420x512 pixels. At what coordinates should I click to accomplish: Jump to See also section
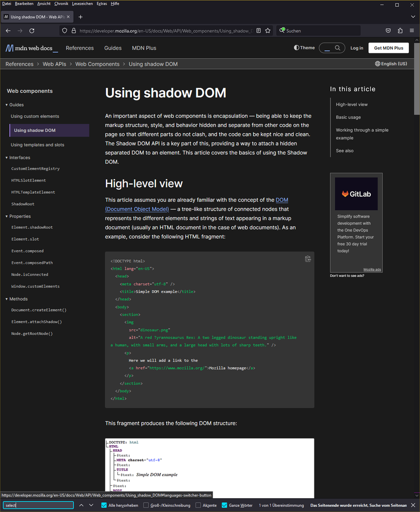point(345,151)
